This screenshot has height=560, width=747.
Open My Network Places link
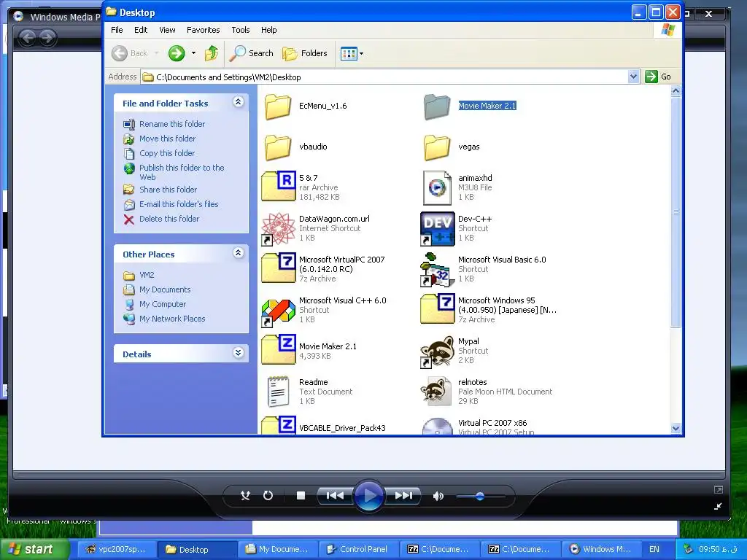172,319
